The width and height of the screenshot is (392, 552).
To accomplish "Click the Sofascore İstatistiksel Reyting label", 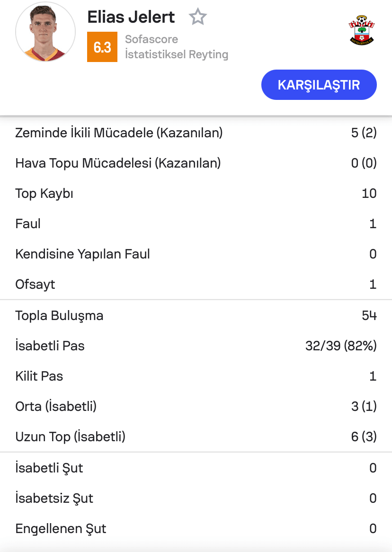I will click(176, 47).
